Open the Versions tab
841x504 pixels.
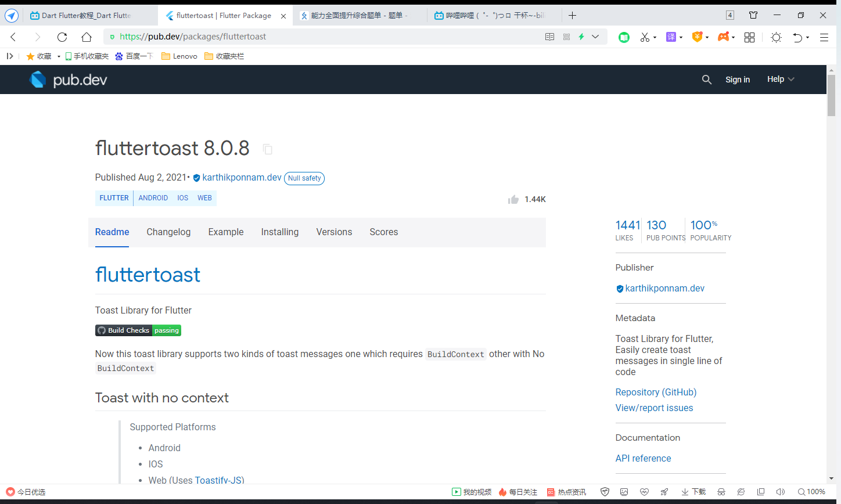click(334, 232)
